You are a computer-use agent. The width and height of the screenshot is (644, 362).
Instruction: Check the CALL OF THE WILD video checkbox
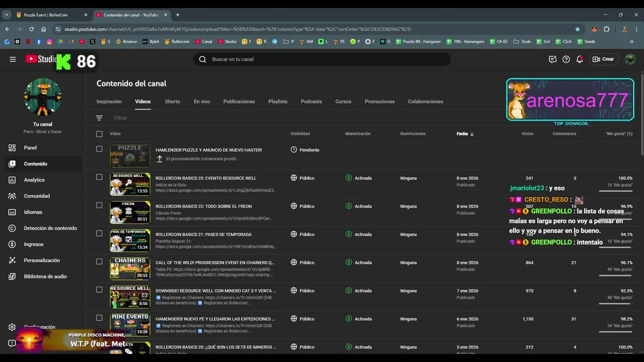point(99,261)
